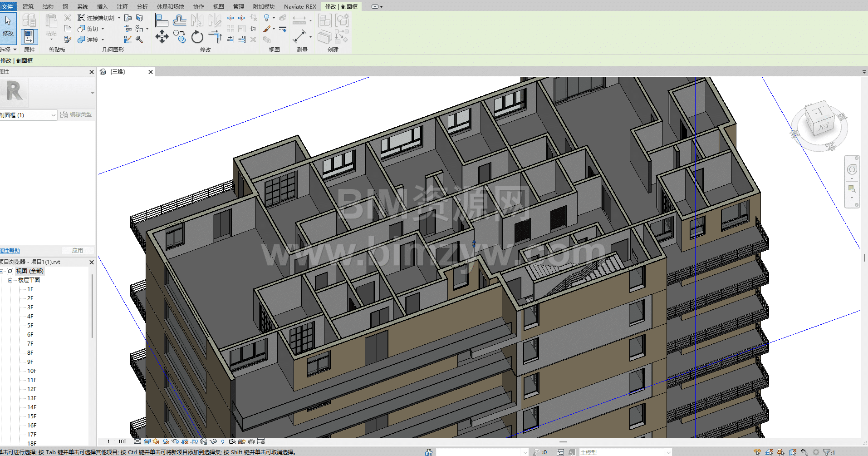Close the Properties palette

tap(92, 72)
